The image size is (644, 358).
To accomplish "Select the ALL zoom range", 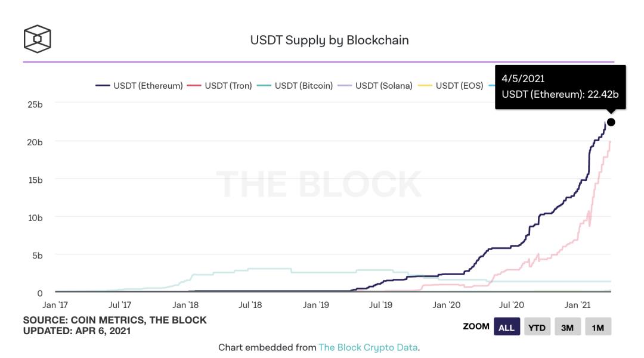I will click(506, 327).
